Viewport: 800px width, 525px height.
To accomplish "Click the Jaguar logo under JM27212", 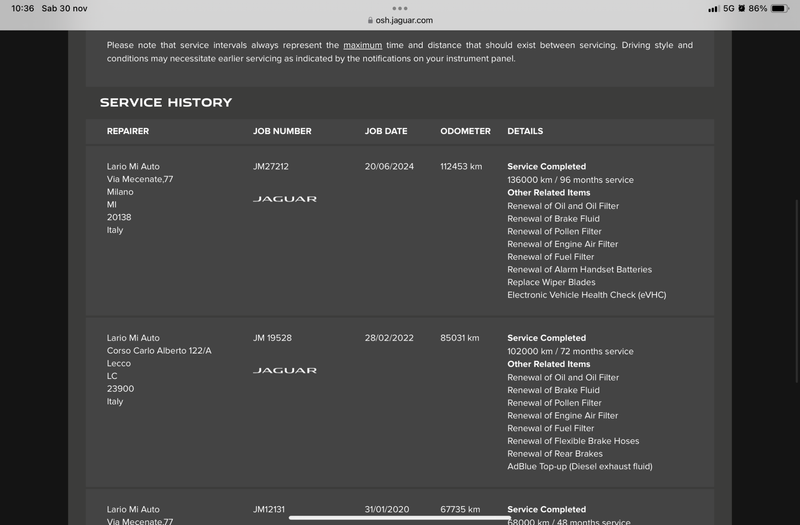I will 285,199.
